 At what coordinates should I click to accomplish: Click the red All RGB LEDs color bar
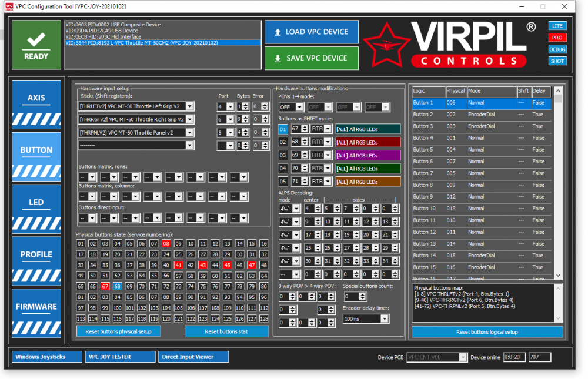click(367, 142)
